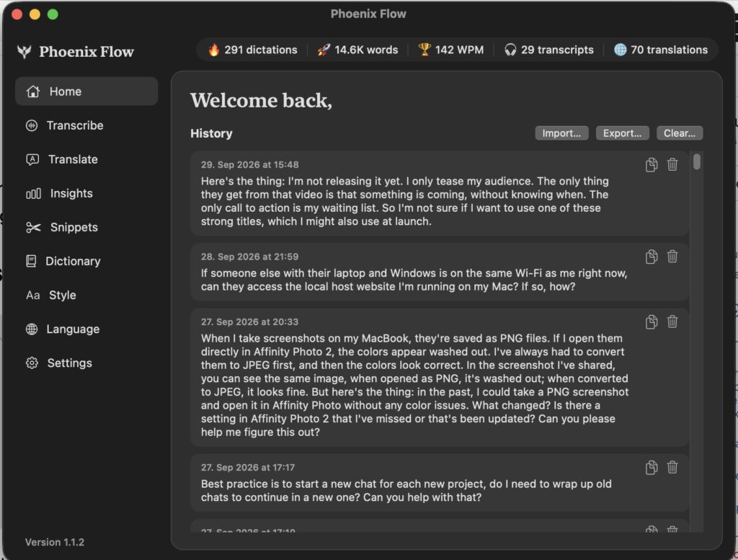The height and width of the screenshot is (560, 738).
Task: Copy the 29. Sep 15:48 entry
Action: 652,165
